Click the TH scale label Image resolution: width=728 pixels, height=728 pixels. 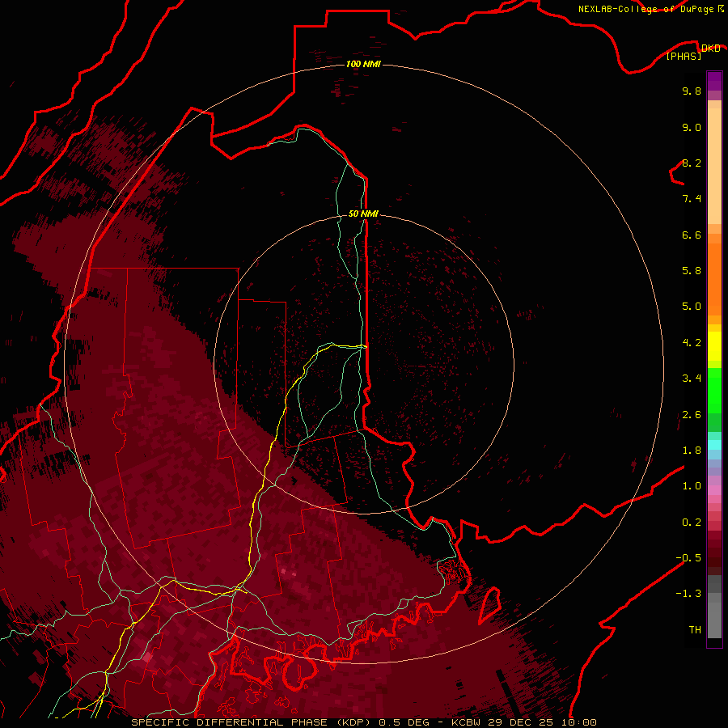695,630
